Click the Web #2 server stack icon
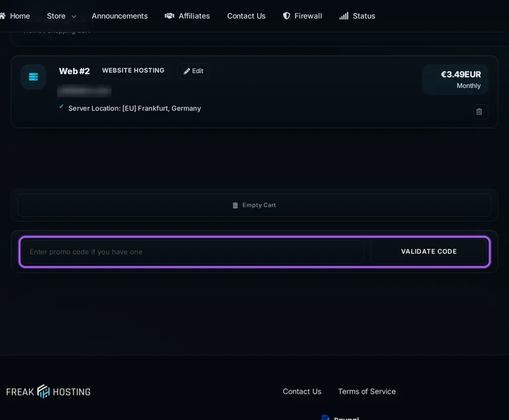Image resolution: width=509 pixels, height=420 pixels. [33, 77]
